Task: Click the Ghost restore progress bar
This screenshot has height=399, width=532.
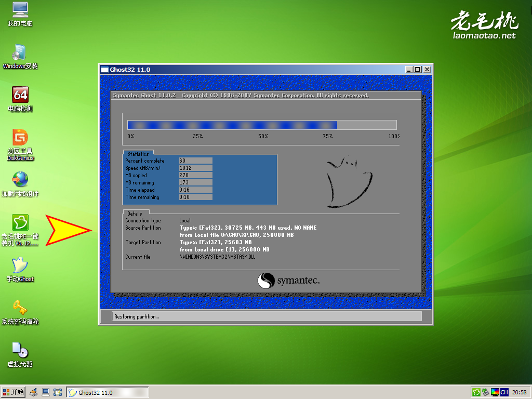Action: (x=262, y=125)
